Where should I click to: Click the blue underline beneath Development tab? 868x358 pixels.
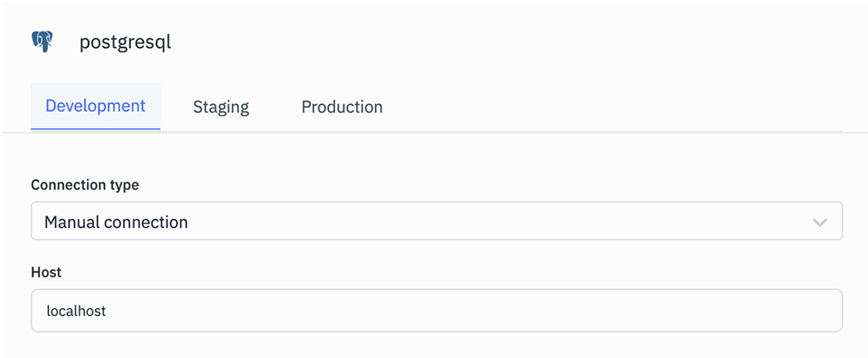pos(95,129)
